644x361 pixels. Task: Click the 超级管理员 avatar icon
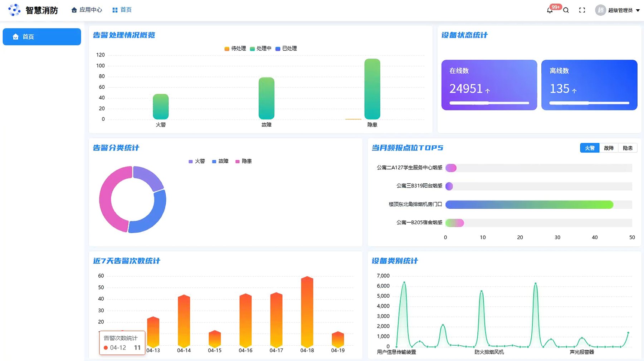coord(600,10)
